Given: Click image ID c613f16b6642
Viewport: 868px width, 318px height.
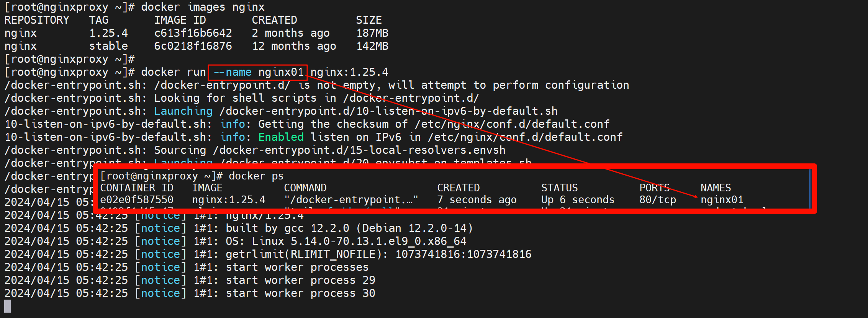Looking at the screenshot, I should [x=193, y=33].
